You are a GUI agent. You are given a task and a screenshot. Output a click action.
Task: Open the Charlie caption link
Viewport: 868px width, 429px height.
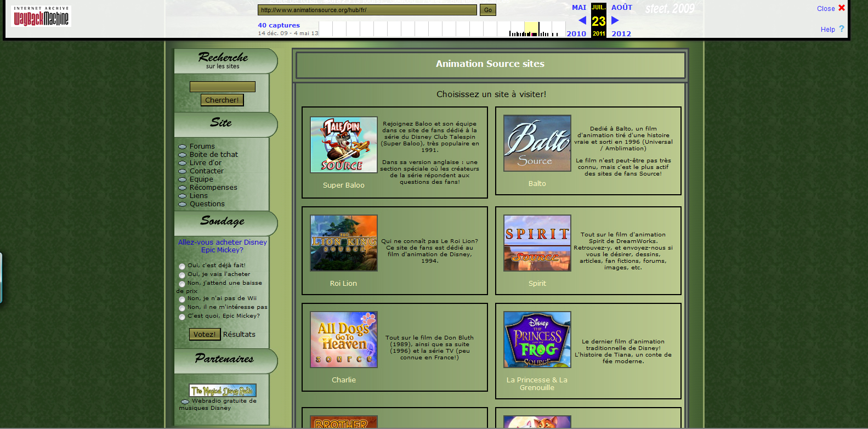coord(344,380)
